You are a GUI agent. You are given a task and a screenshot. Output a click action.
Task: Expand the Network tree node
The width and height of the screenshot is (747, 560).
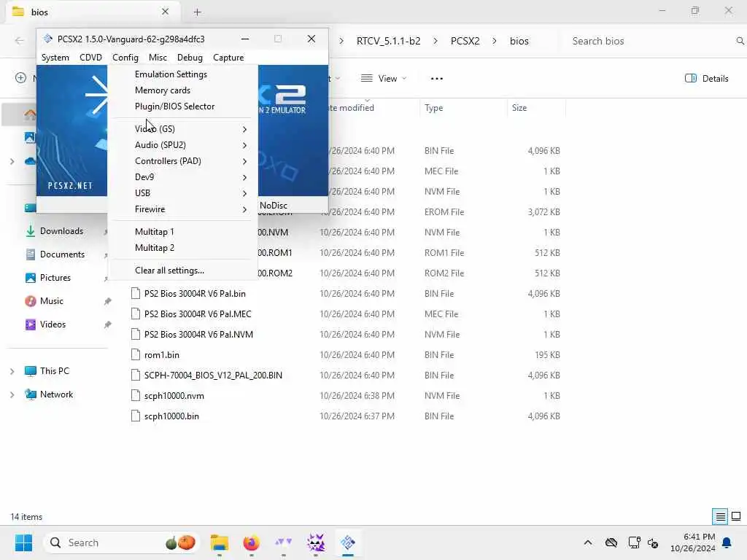point(12,394)
